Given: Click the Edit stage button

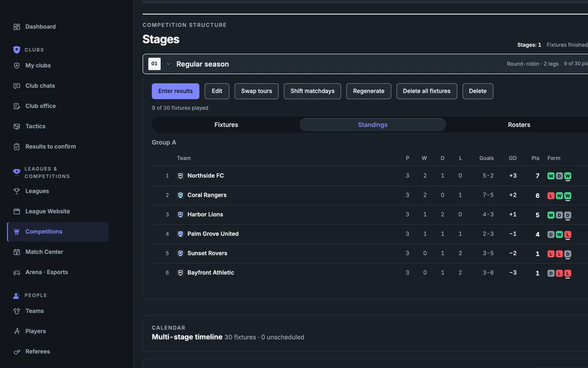Looking at the screenshot, I should (x=217, y=91).
